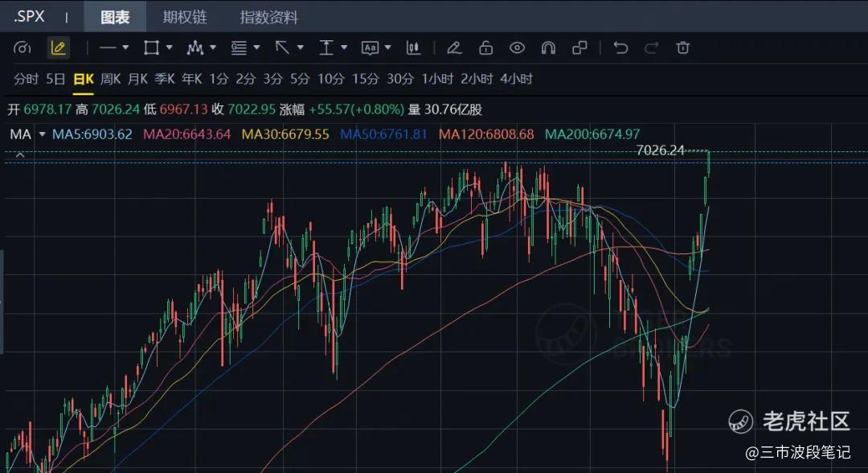The height and width of the screenshot is (473, 868).
Task: Expand Fibonacci levels tool dropdown
Action: (257, 47)
